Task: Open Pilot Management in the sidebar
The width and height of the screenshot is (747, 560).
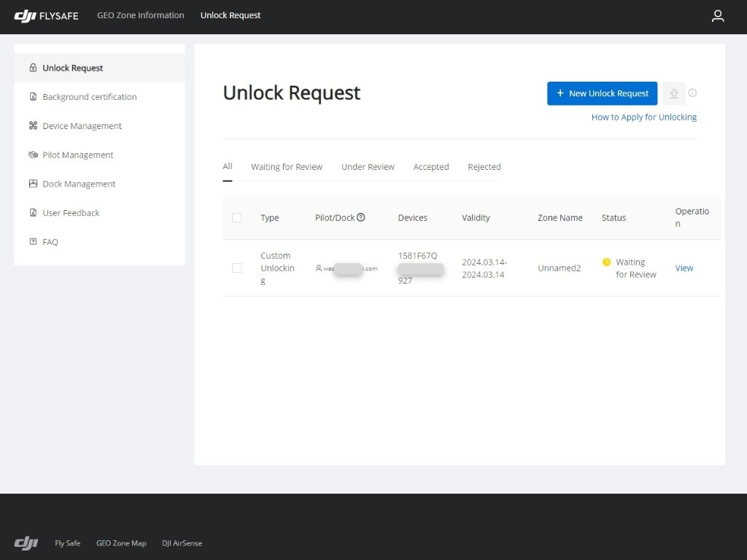Action: click(77, 155)
